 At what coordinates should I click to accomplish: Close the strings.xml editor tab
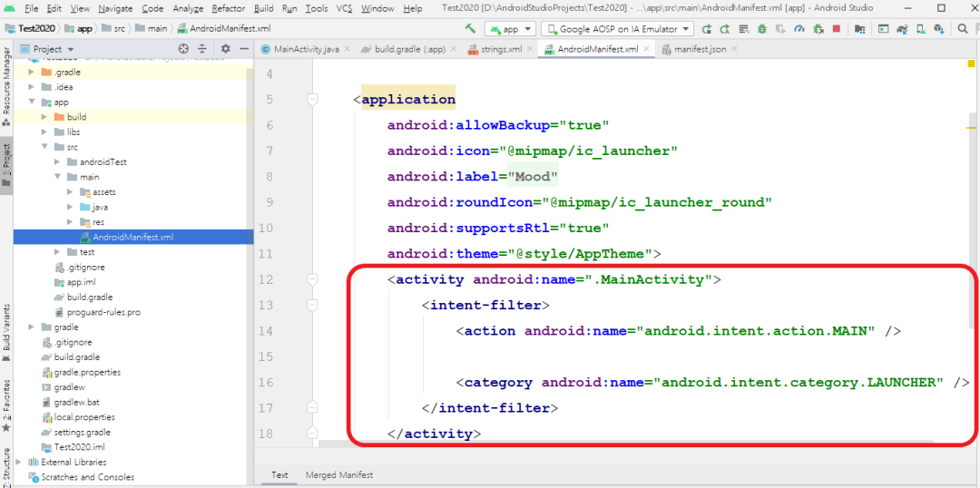pos(528,49)
